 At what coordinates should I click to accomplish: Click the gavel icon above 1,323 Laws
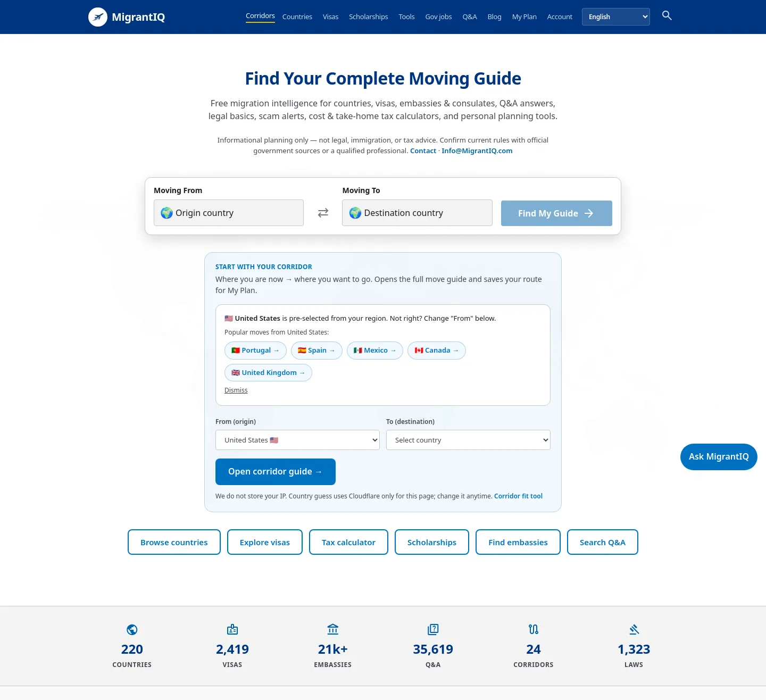click(634, 630)
